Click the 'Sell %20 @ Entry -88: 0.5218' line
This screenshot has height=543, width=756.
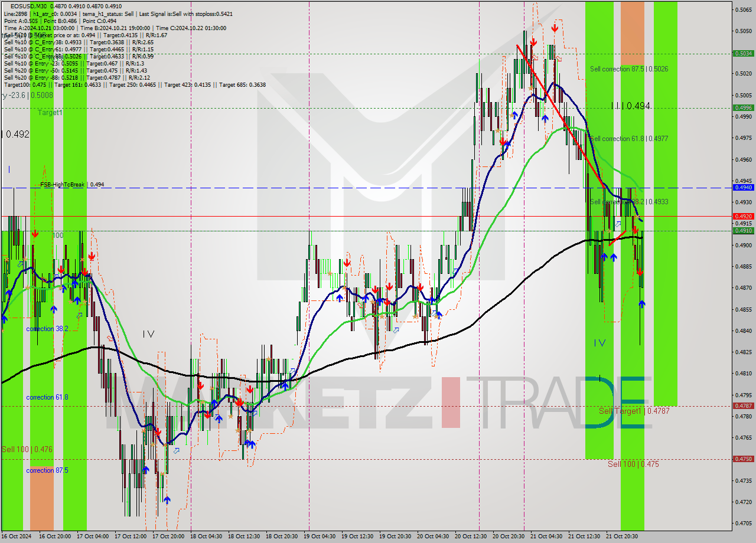pos(77,78)
